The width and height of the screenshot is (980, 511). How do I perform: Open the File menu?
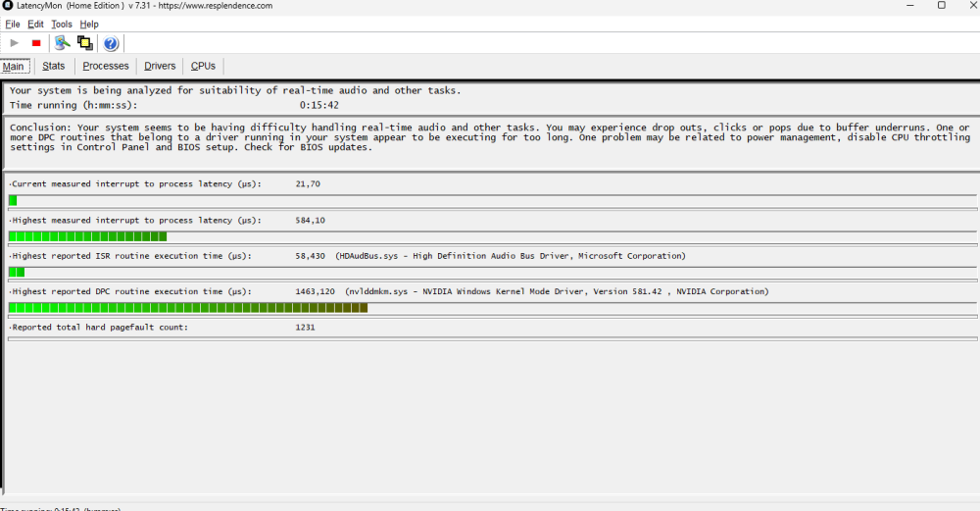[x=13, y=24]
